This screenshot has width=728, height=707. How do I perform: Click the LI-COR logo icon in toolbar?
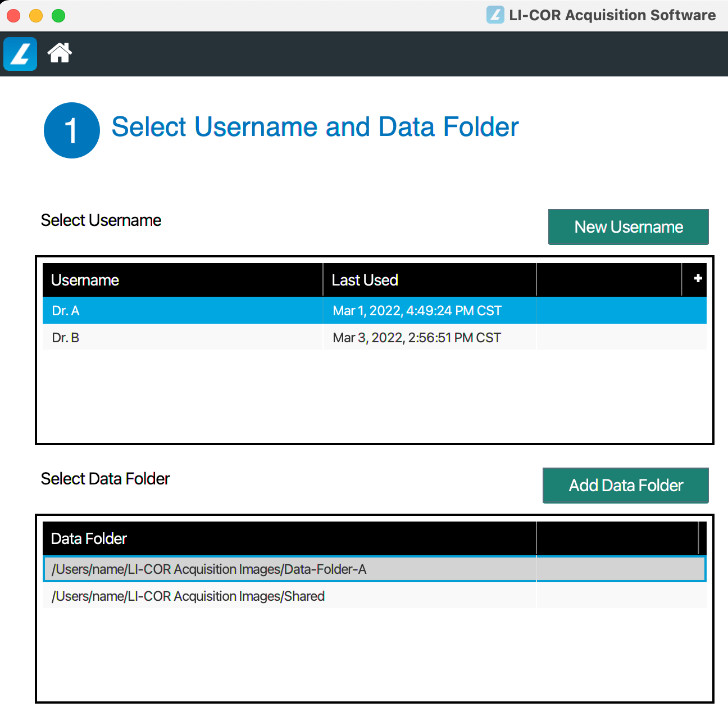click(x=20, y=54)
